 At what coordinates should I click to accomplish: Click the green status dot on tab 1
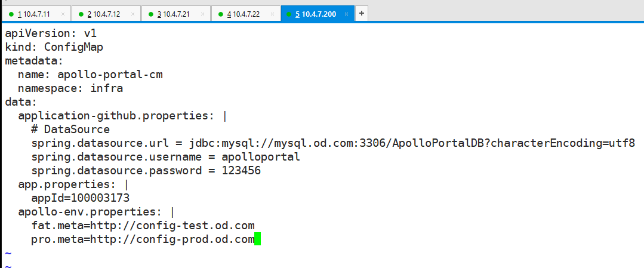coord(11,14)
